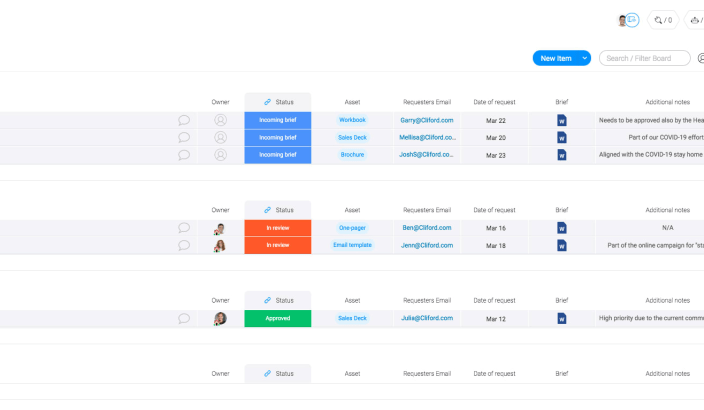
Task: Click the Mar 20 date cell
Action: (x=495, y=138)
